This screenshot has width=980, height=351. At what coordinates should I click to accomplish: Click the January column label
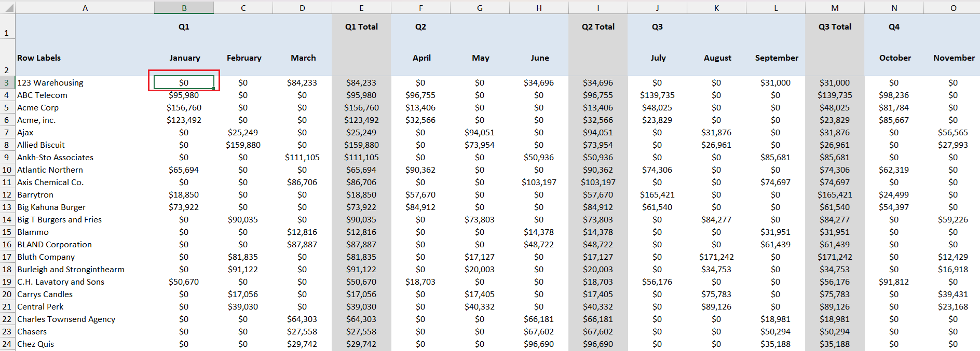185,58
